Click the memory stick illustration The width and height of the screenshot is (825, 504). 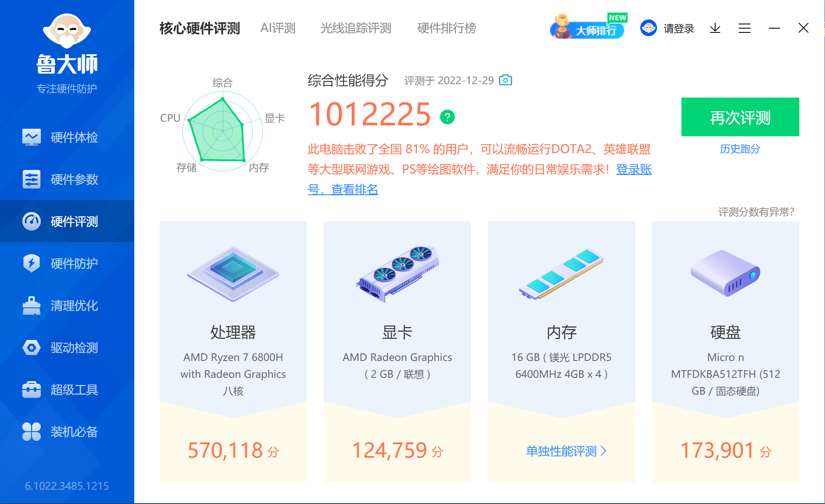click(x=562, y=274)
